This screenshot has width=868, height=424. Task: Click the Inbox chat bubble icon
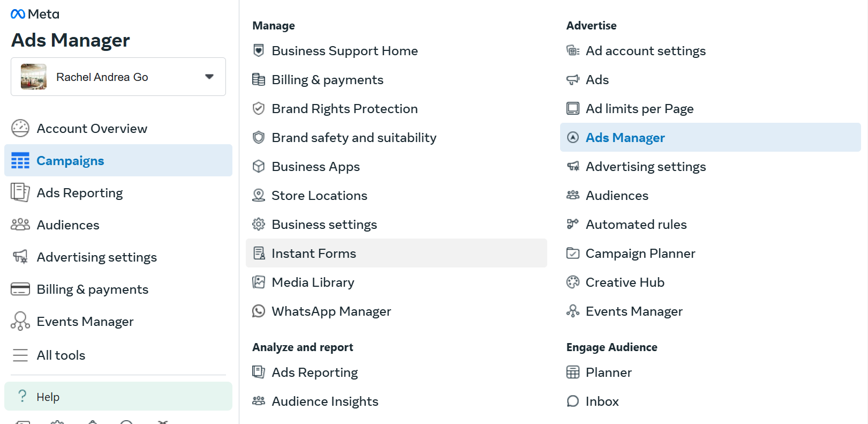573,401
